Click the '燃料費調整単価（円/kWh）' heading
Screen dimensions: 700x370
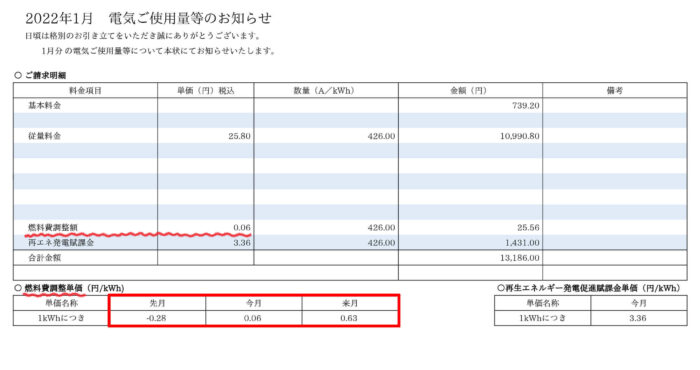point(75,288)
